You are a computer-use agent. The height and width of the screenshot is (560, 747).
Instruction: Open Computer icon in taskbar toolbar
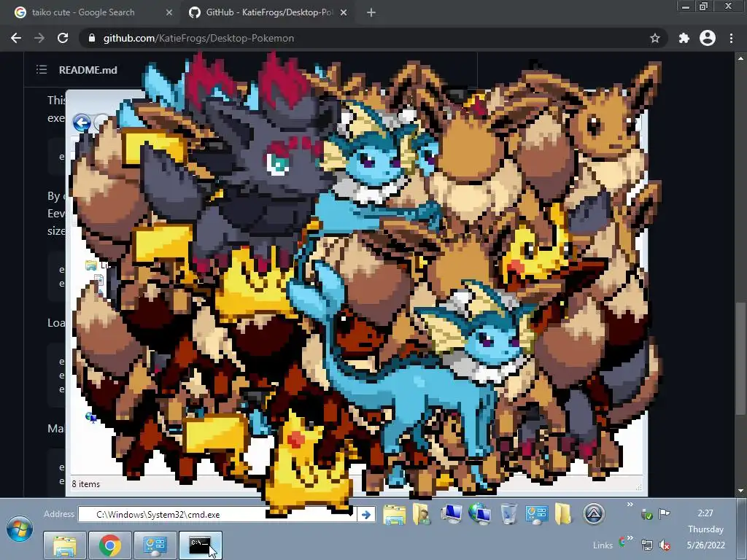(451, 514)
